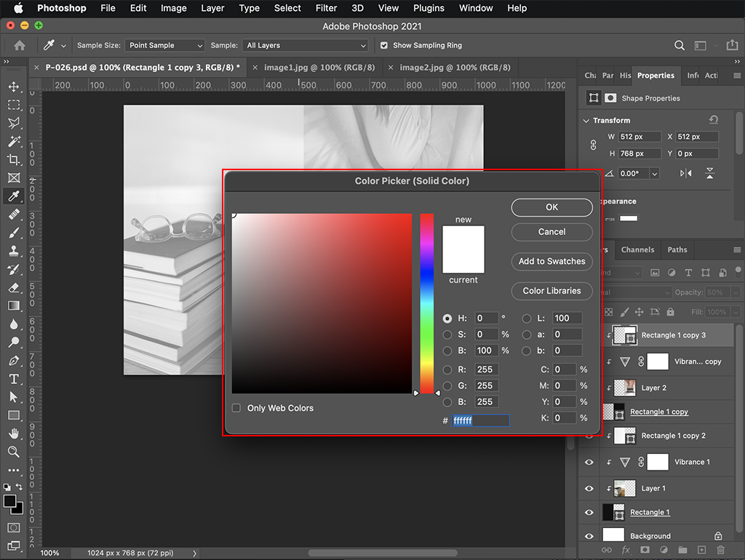745x560 pixels.
Task: Select the Polygonal Lasso tool
Action: (14, 123)
